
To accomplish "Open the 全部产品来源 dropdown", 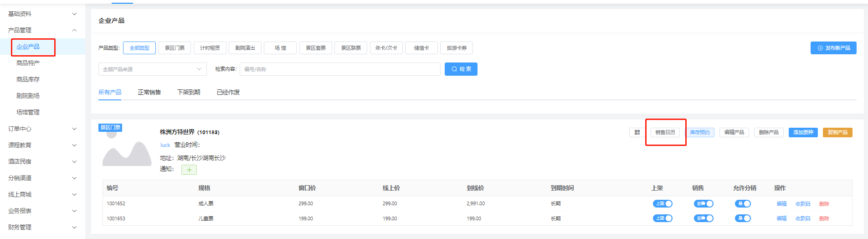I will [x=152, y=69].
